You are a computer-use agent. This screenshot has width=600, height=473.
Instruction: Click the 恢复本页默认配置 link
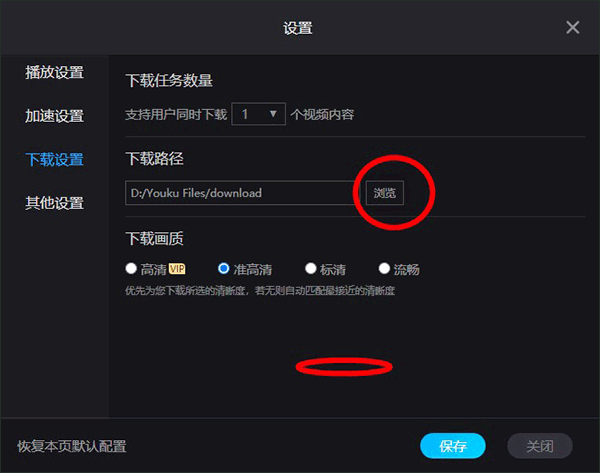pyautogui.click(x=72, y=446)
